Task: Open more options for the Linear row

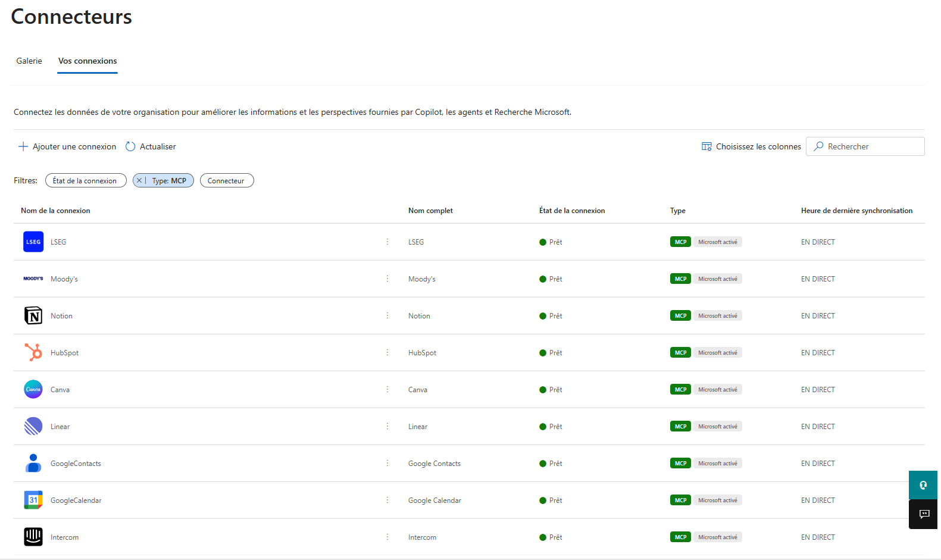Action: point(387,426)
